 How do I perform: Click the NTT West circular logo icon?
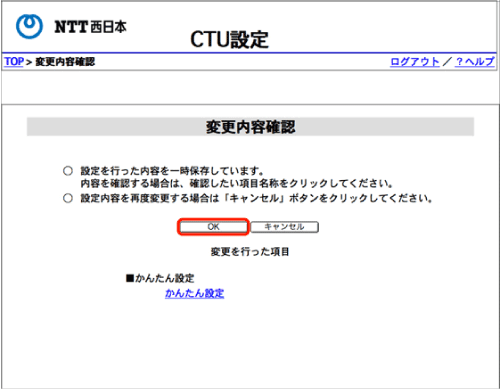[x=29, y=26]
